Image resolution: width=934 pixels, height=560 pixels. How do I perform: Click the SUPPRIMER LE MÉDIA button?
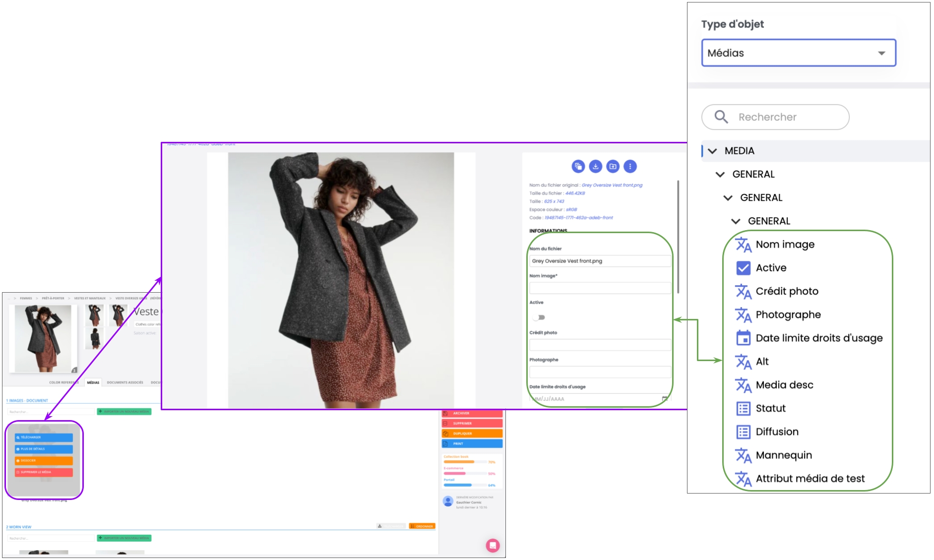pos(44,472)
